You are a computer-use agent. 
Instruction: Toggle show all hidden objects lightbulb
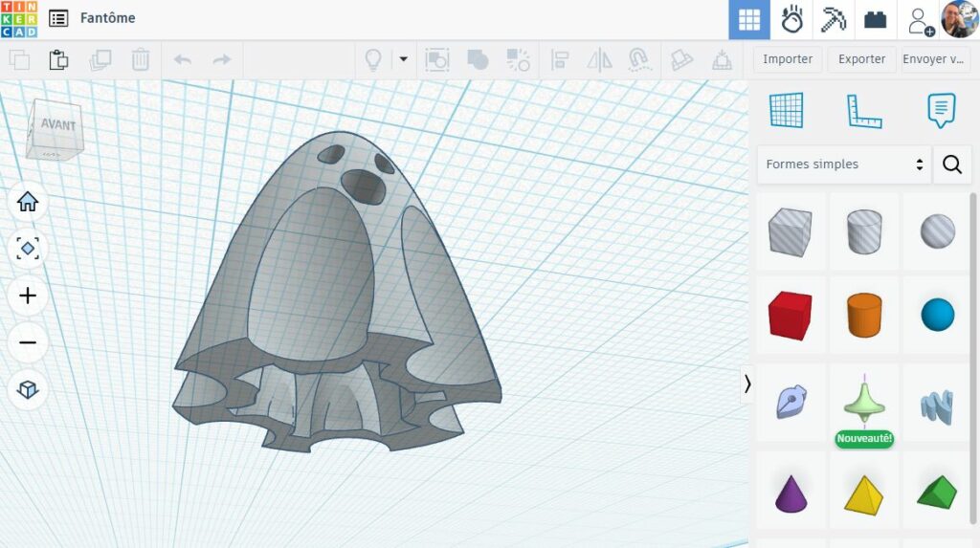pyautogui.click(x=373, y=59)
